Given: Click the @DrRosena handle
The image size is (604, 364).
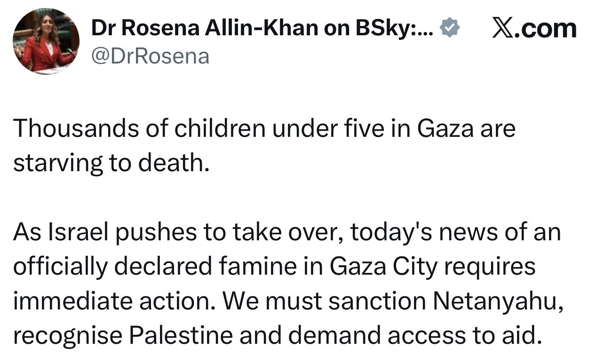Looking at the screenshot, I should 150,57.
